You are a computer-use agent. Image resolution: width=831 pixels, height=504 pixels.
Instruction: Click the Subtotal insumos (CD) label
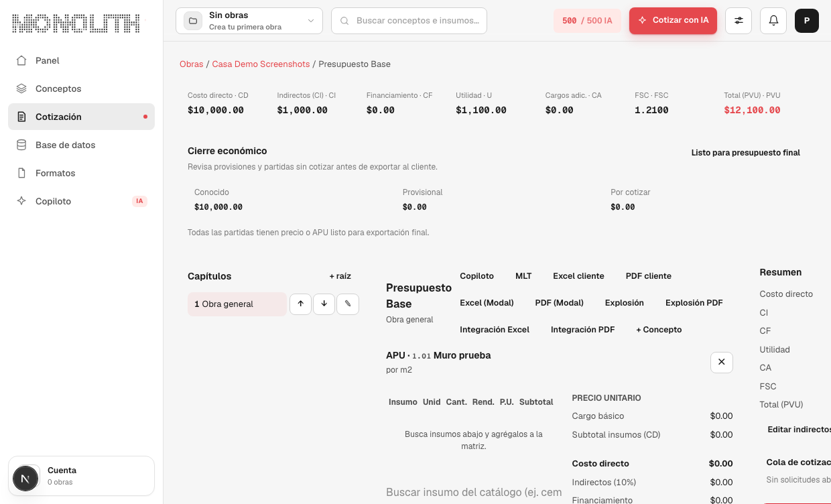tap(616, 435)
